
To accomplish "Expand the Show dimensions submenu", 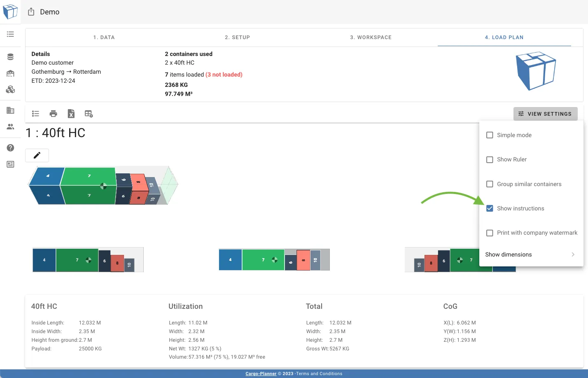I will pyautogui.click(x=531, y=254).
